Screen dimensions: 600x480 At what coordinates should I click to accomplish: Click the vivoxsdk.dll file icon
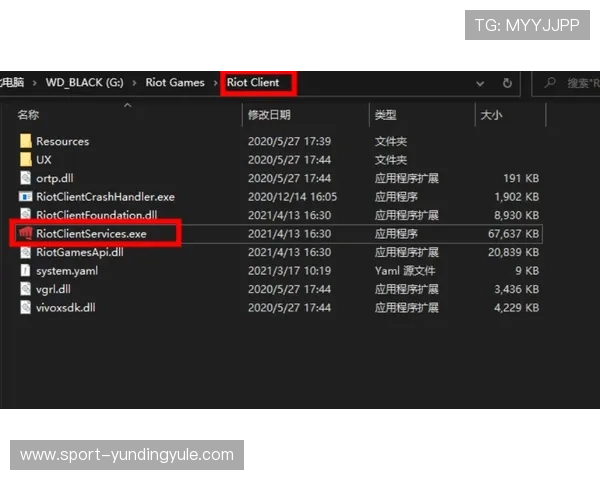pos(26,307)
